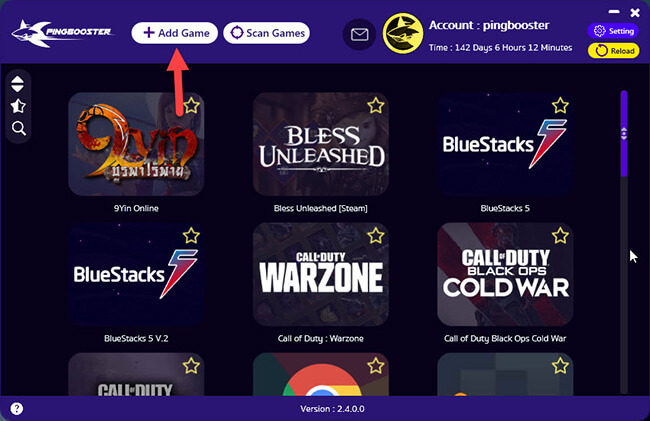The width and height of the screenshot is (650, 421).
Task: Click the yellow Reload button
Action: click(613, 51)
